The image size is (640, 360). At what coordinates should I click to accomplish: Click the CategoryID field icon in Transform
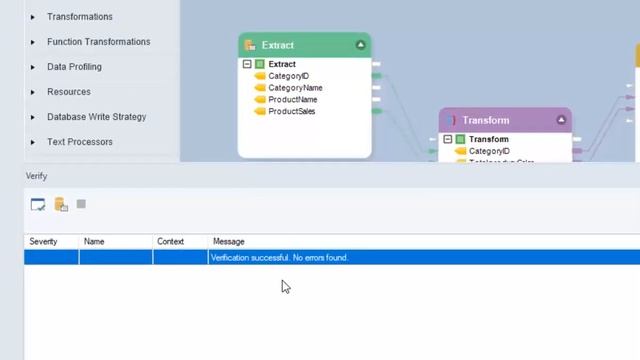pyautogui.click(x=461, y=151)
